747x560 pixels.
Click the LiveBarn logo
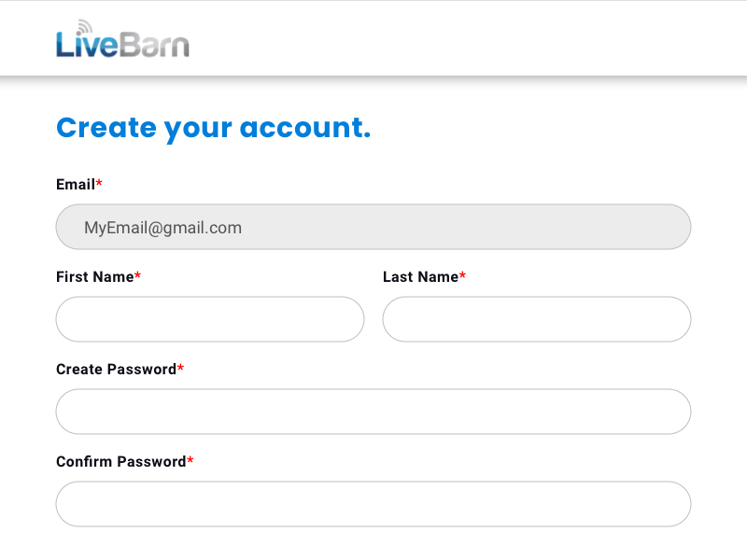coord(122,43)
